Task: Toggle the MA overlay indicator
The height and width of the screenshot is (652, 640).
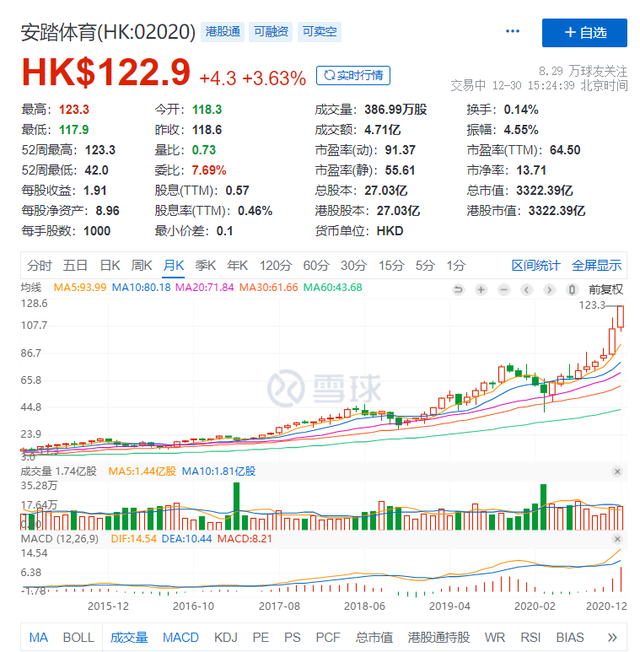Action: point(38,637)
